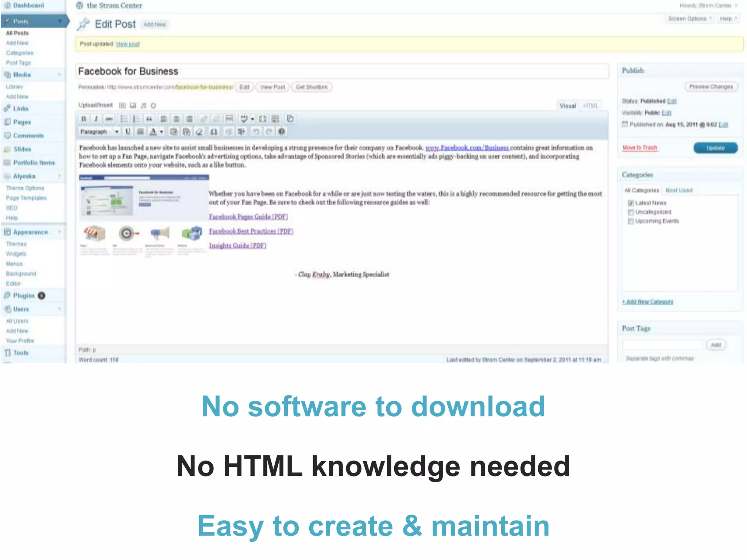Add an image via Upload/Insert
This screenshot has height=560, width=747.
point(123,105)
